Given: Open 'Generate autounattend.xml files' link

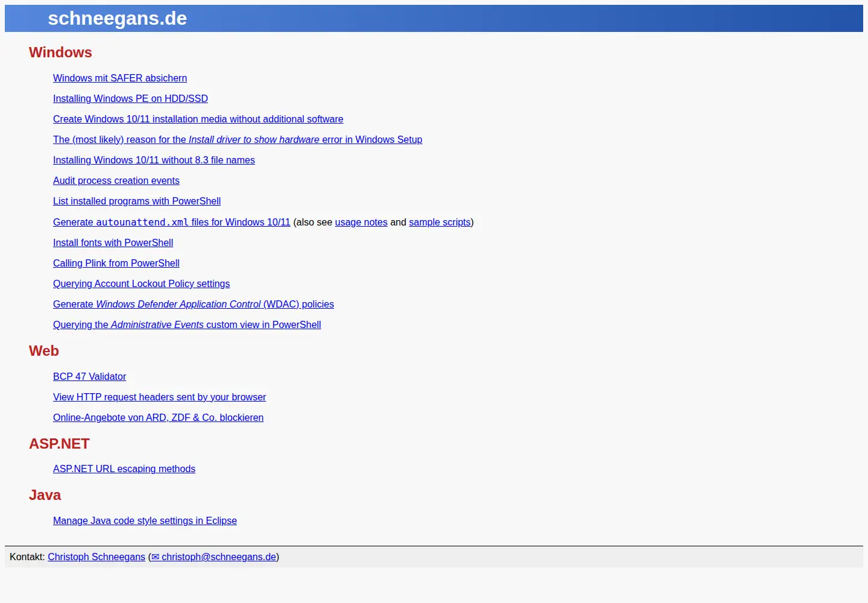Looking at the screenshot, I should (172, 222).
